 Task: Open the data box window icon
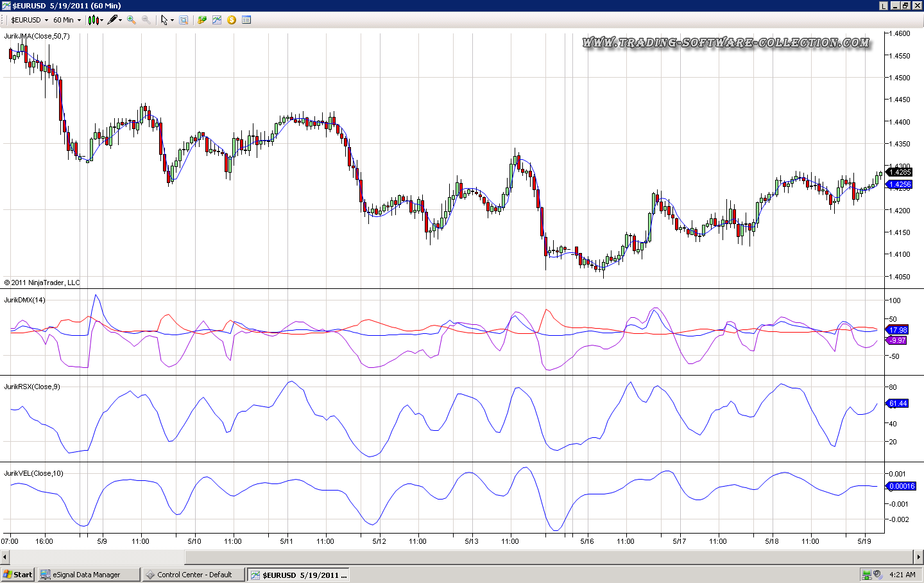(184, 20)
